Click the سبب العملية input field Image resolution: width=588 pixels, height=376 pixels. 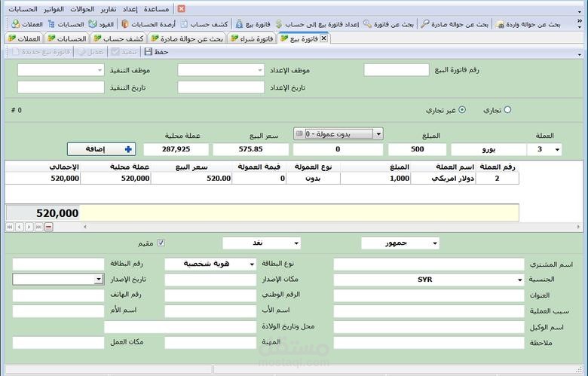(429, 311)
